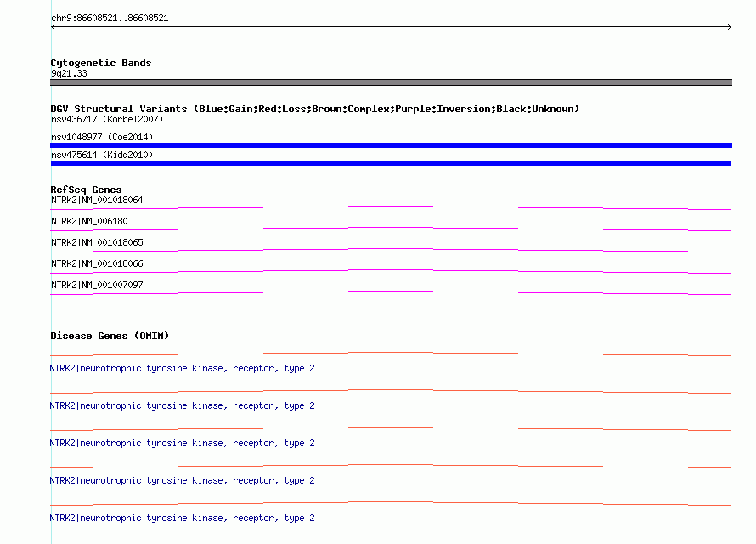Select transcript NTRK2|NM_001018066 label
Viewport: 756px width, 544px height.
[x=97, y=263]
